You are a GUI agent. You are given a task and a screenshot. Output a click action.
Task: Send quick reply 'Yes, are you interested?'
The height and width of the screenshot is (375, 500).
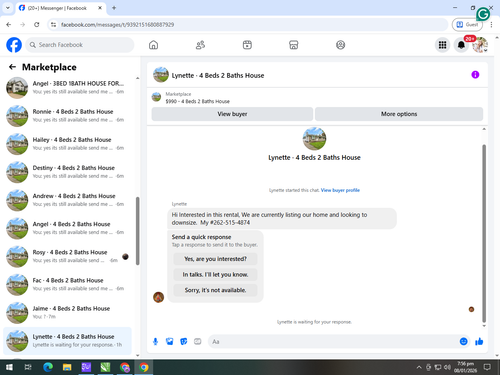[x=215, y=259]
